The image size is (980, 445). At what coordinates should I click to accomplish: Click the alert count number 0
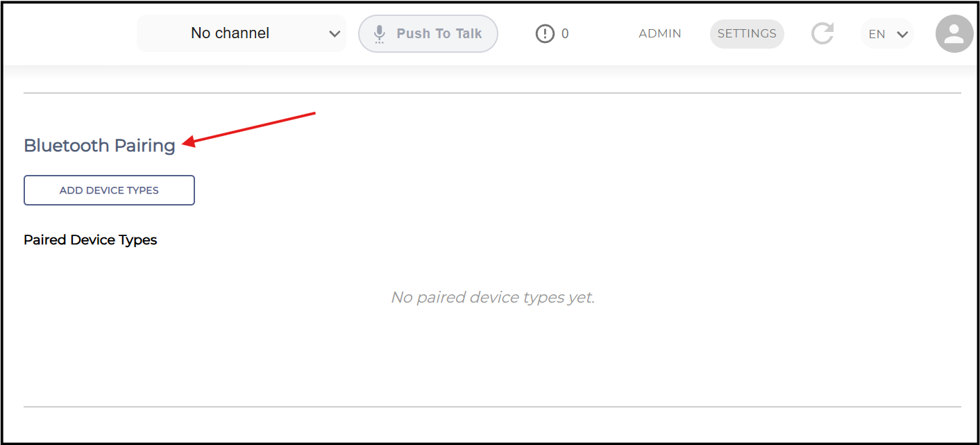pyautogui.click(x=565, y=33)
